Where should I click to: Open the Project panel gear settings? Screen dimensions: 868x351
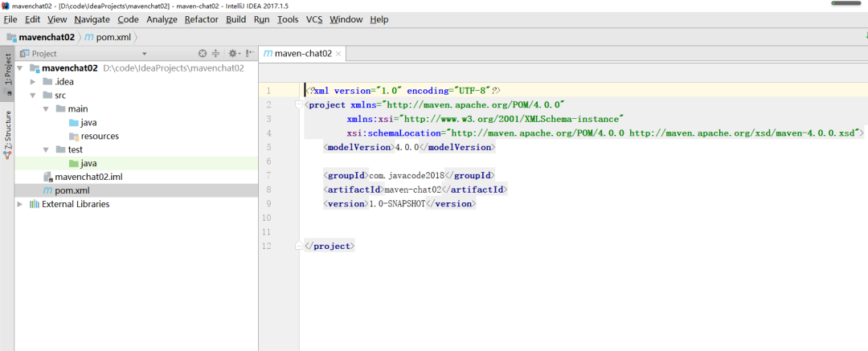click(x=234, y=54)
